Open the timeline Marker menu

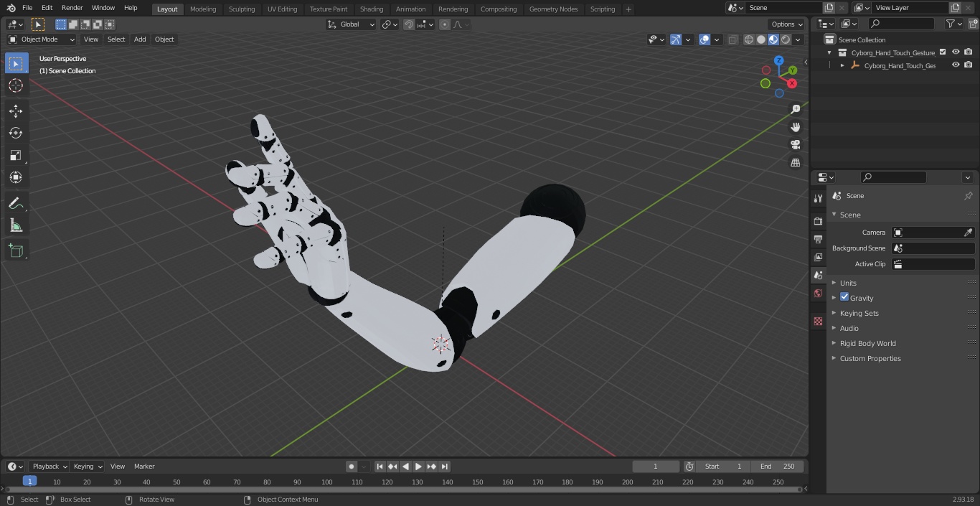tap(144, 467)
